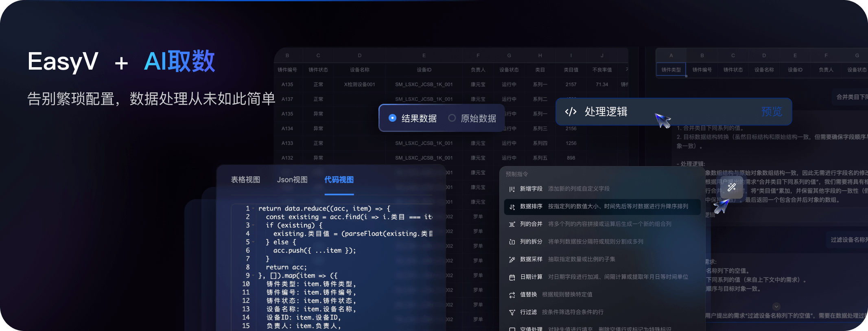Click the A137 铸件编号 cell
868x331 pixels.
287,99
